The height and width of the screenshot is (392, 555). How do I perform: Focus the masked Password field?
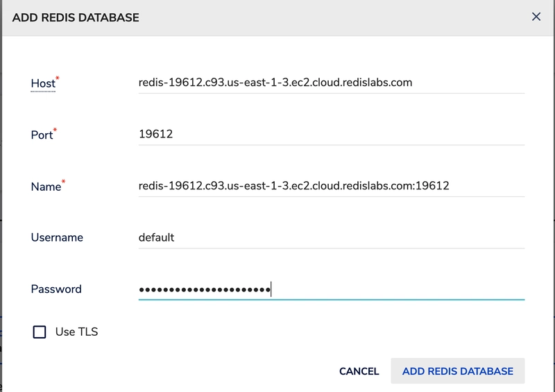[332, 289]
